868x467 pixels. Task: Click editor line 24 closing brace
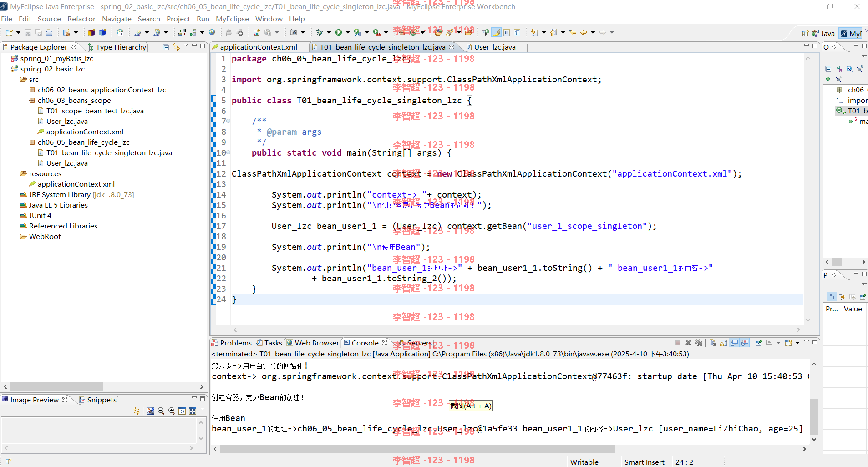pyautogui.click(x=234, y=299)
